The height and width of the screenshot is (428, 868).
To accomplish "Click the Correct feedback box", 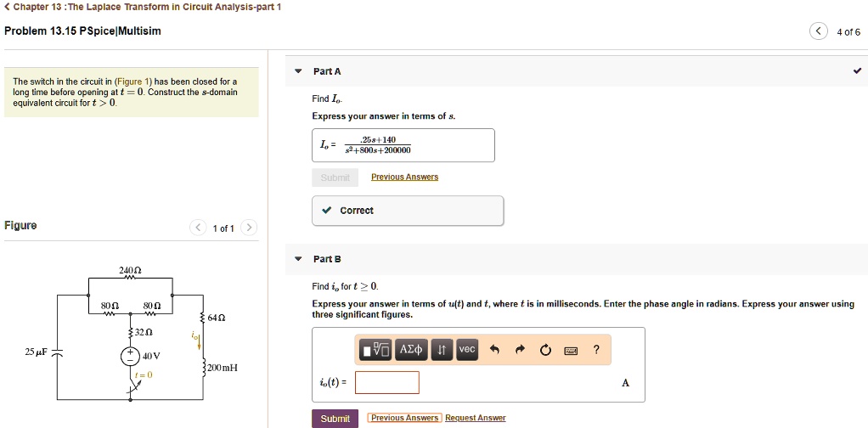I will coord(408,211).
